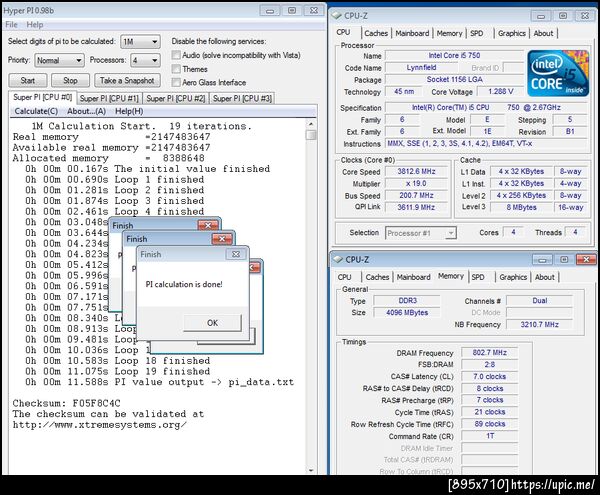Click the Command Rate value 1T
Screen dimensions: 600x495
(x=489, y=436)
